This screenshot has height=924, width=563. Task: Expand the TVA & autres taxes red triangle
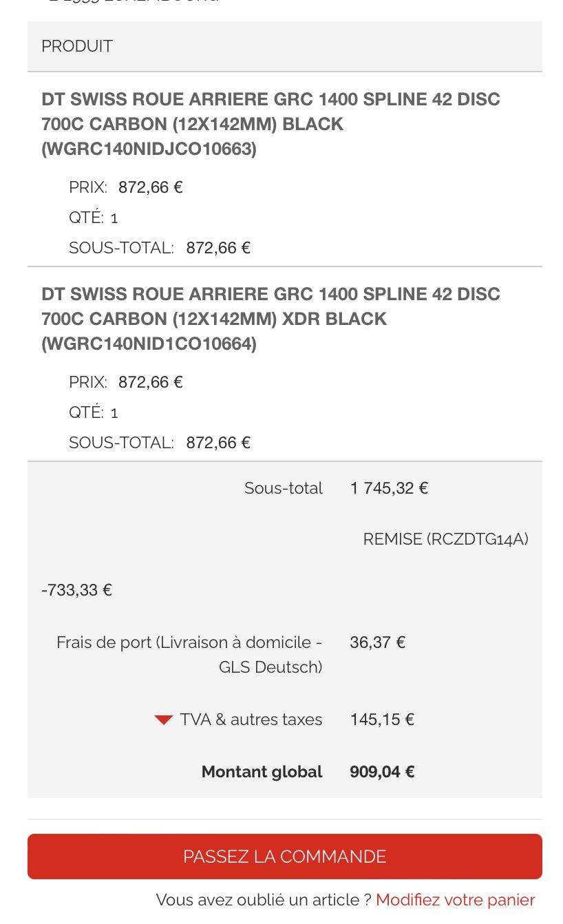pos(163,720)
